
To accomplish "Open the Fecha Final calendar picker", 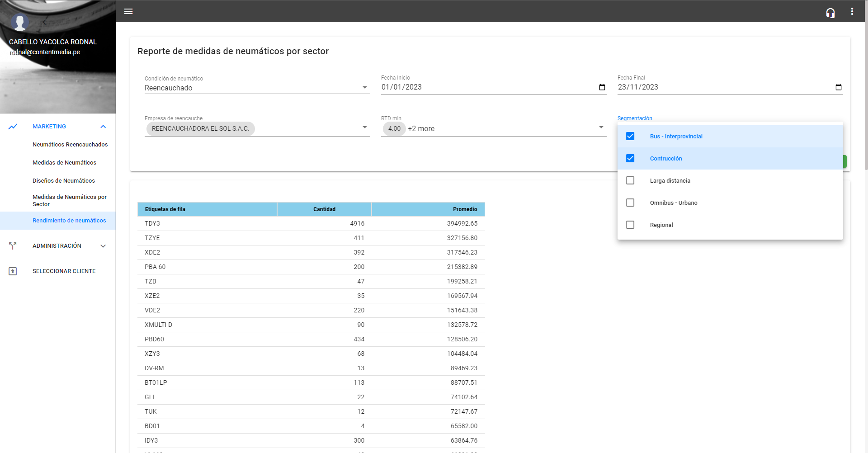I will (x=838, y=87).
